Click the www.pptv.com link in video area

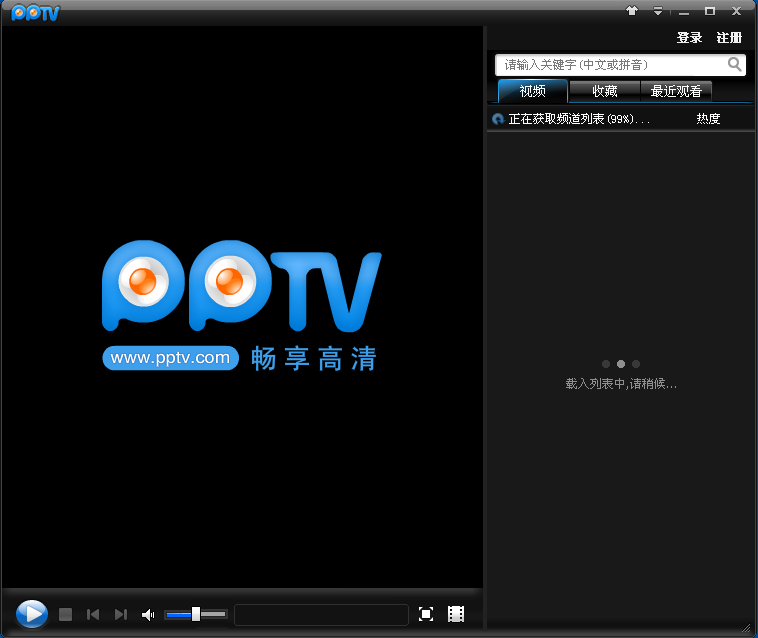(x=171, y=358)
